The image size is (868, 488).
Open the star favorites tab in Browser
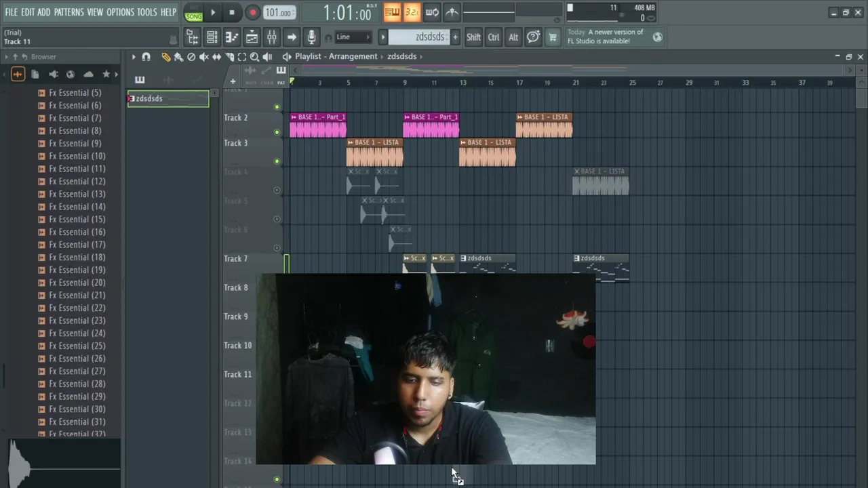point(106,75)
